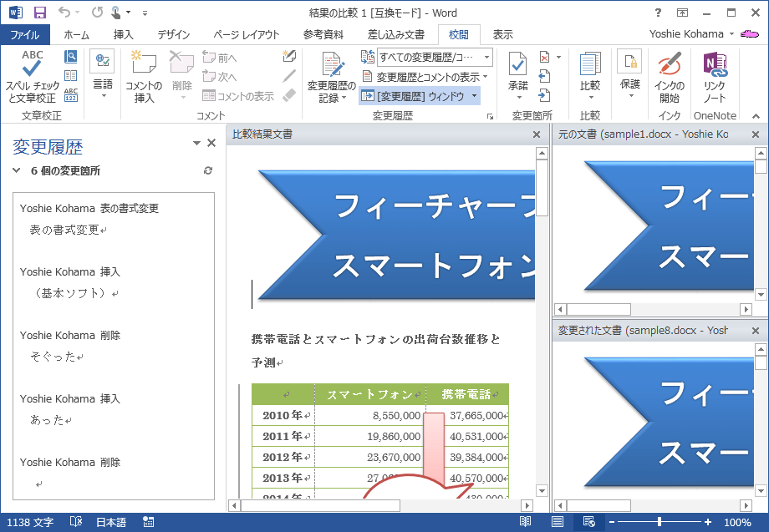Open Ribbon Display Options icon

click(x=682, y=13)
